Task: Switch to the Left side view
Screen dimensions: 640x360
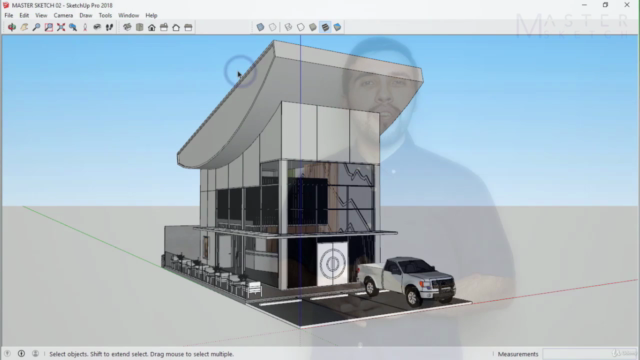Action: coord(188,27)
